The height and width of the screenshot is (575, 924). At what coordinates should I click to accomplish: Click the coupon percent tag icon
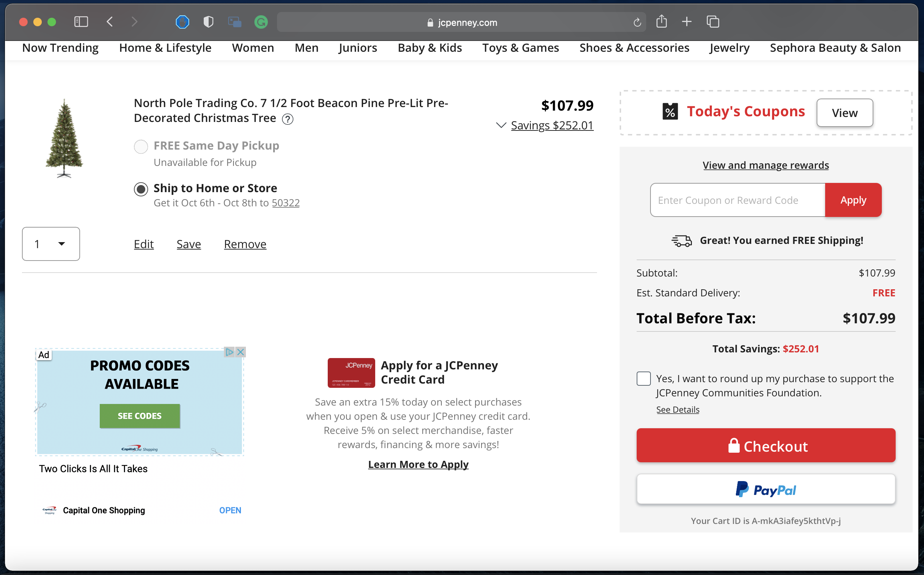(670, 111)
